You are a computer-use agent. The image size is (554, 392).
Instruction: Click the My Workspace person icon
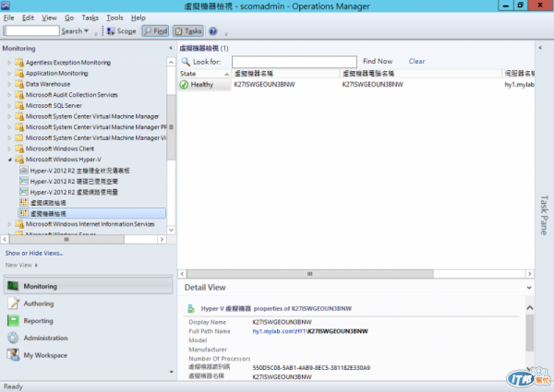coord(14,354)
